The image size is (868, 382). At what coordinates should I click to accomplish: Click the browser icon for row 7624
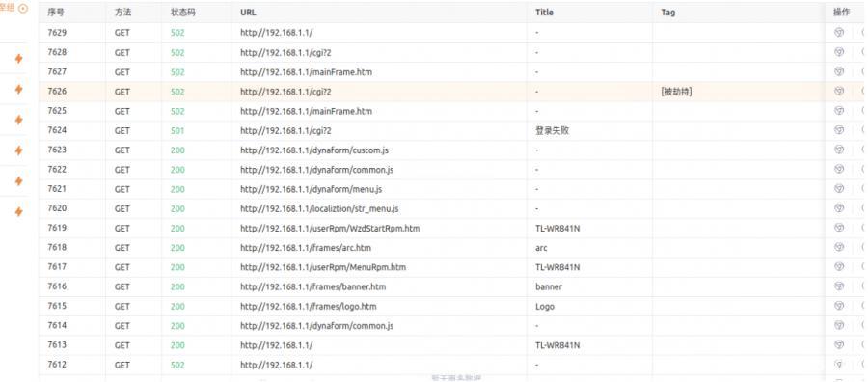click(839, 130)
